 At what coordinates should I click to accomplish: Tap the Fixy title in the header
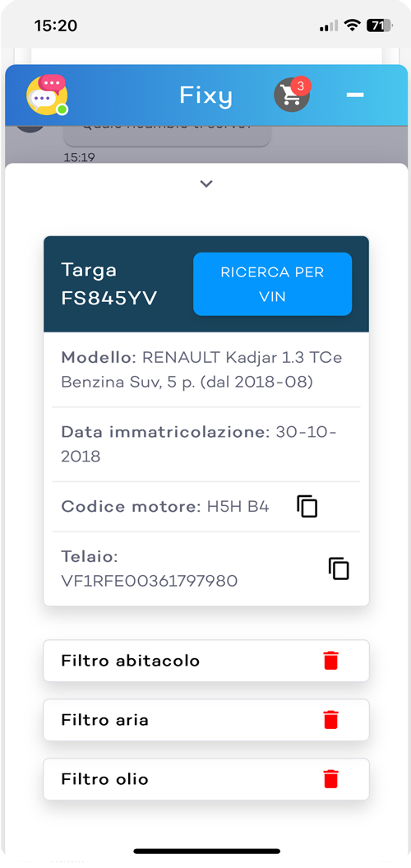point(205,95)
